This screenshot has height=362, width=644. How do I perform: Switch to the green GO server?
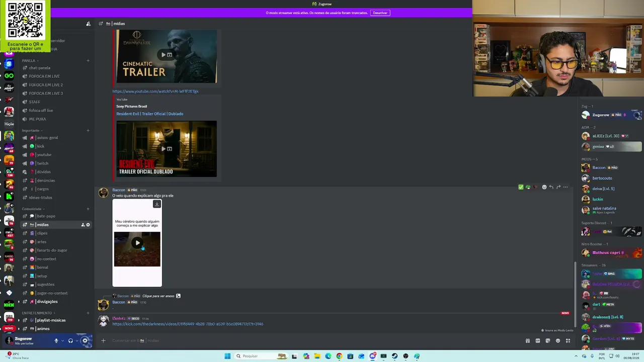tap(9, 76)
